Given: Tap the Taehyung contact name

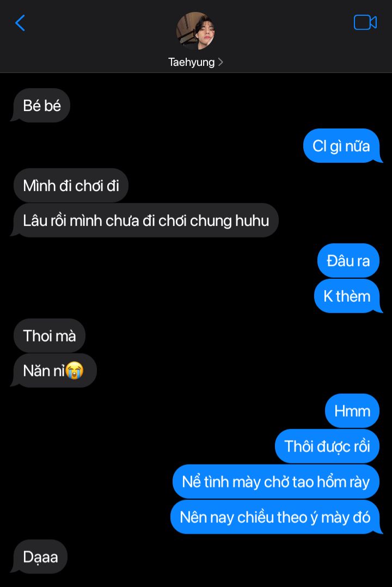Looking at the screenshot, I should pyautogui.click(x=191, y=62).
